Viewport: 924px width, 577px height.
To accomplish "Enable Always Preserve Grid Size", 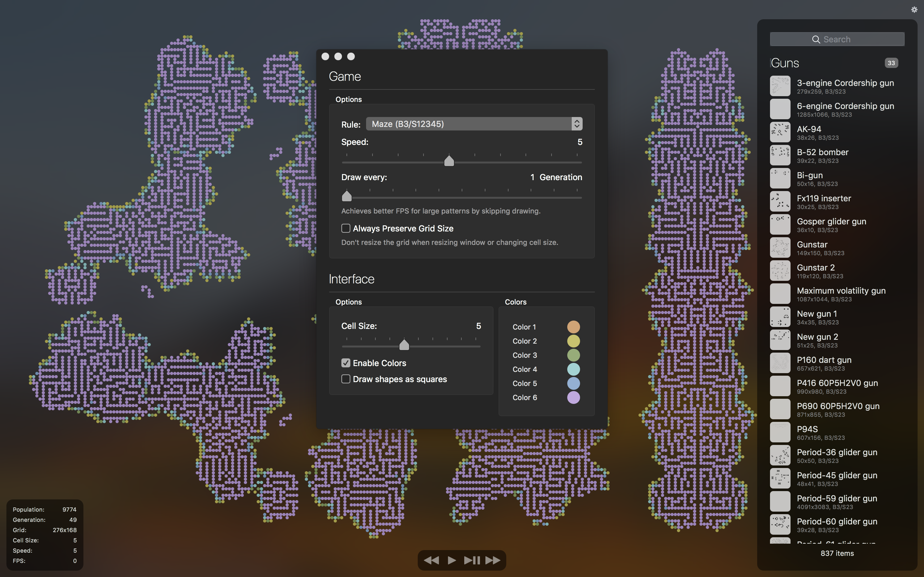I will pos(346,228).
